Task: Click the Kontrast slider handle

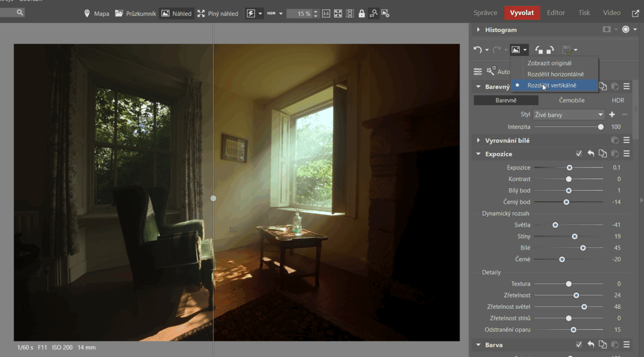Action: [x=569, y=179]
